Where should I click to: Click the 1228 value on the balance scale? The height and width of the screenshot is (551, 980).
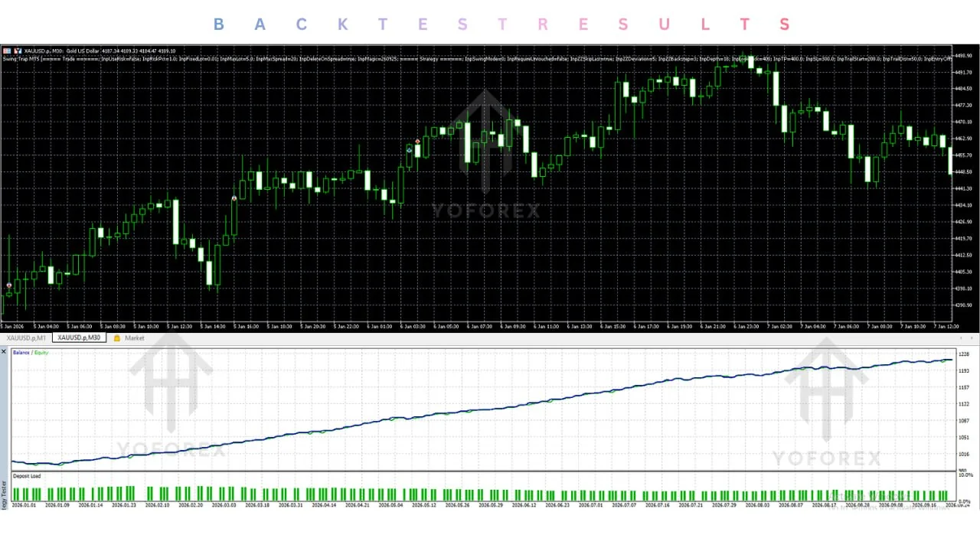tap(964, 354)
